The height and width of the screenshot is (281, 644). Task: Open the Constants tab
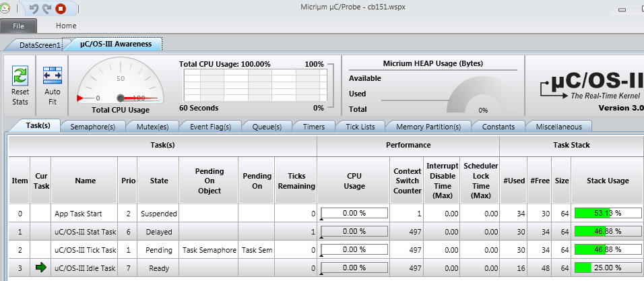click(x=498, y=127)
